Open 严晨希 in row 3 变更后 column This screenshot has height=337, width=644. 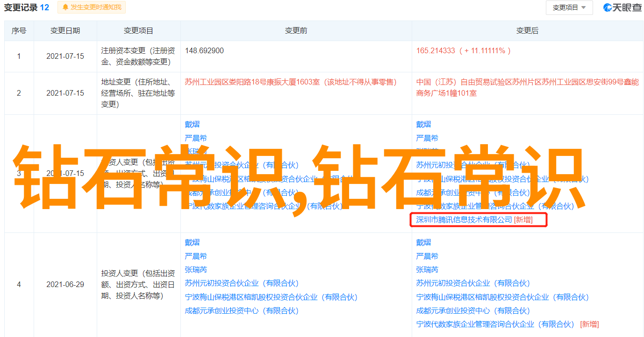coord(428,138)
